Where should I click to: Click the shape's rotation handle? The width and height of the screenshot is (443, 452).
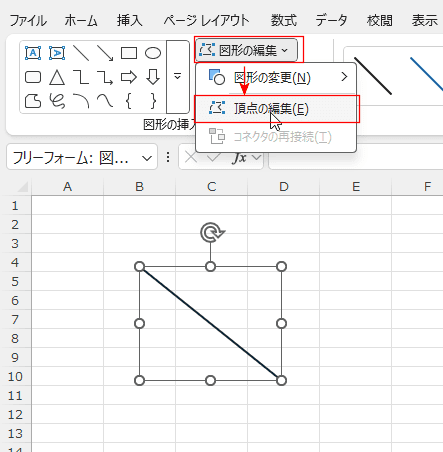212,232
